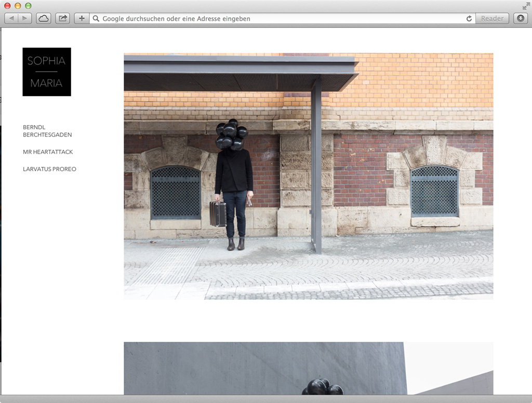
Task: Open the Share sheet icon
Action: coord(63,18)
